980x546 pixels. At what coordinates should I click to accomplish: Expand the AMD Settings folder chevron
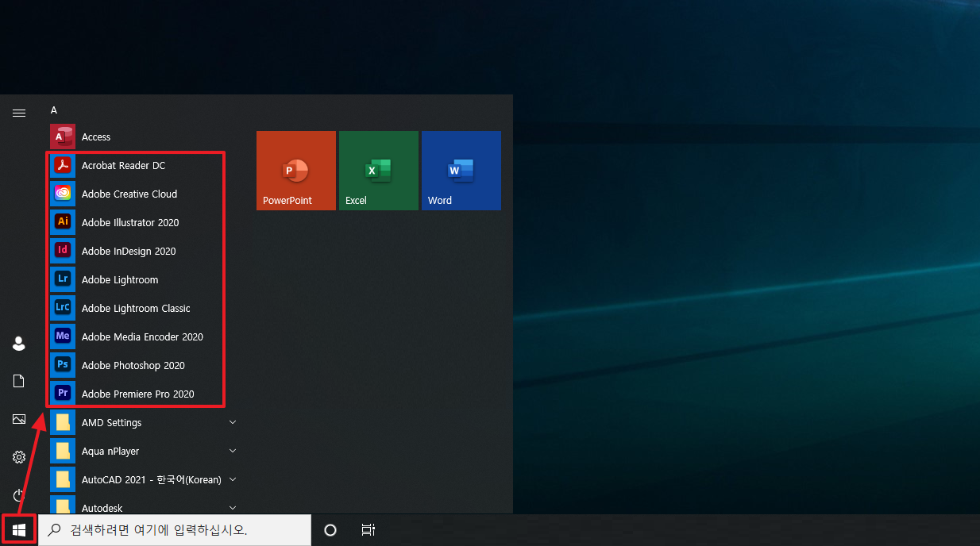[x=233, y=422]
